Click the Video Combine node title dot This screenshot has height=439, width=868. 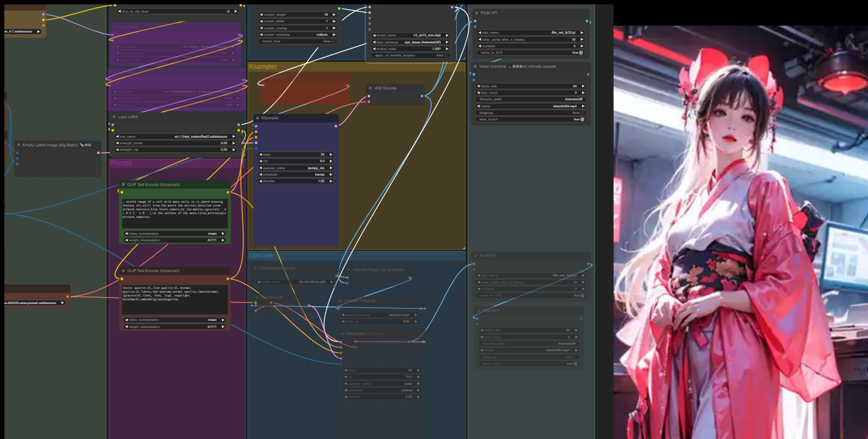tap(475, 67)
